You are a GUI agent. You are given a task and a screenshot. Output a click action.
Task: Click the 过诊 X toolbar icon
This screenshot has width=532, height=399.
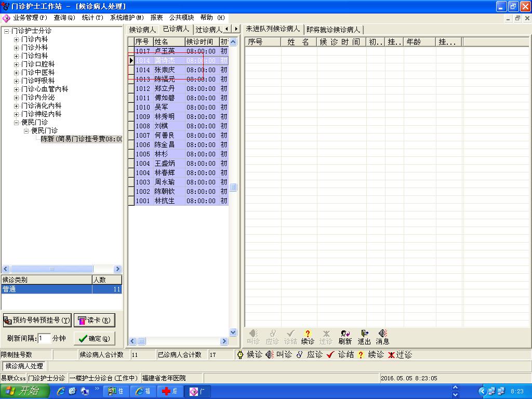326,337
